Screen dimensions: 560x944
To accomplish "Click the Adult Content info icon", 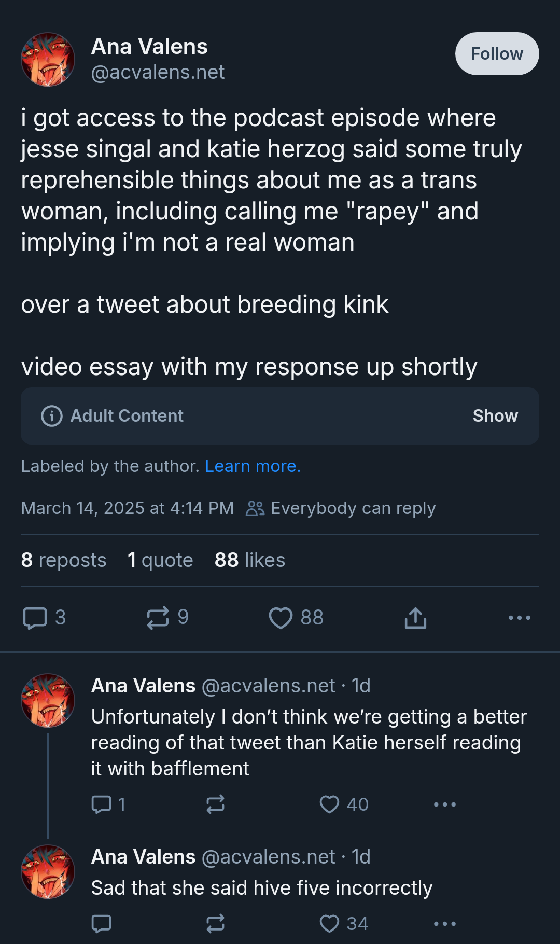I will click(x=52, y=416).
